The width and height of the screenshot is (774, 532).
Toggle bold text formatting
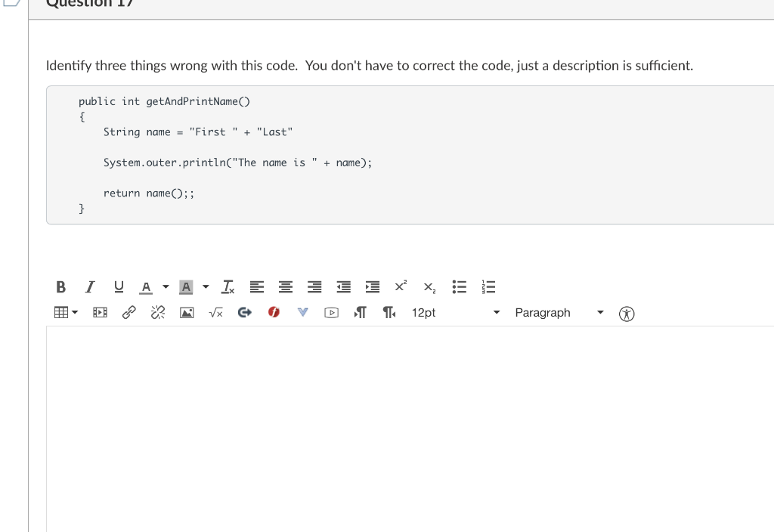pos(60,286)
